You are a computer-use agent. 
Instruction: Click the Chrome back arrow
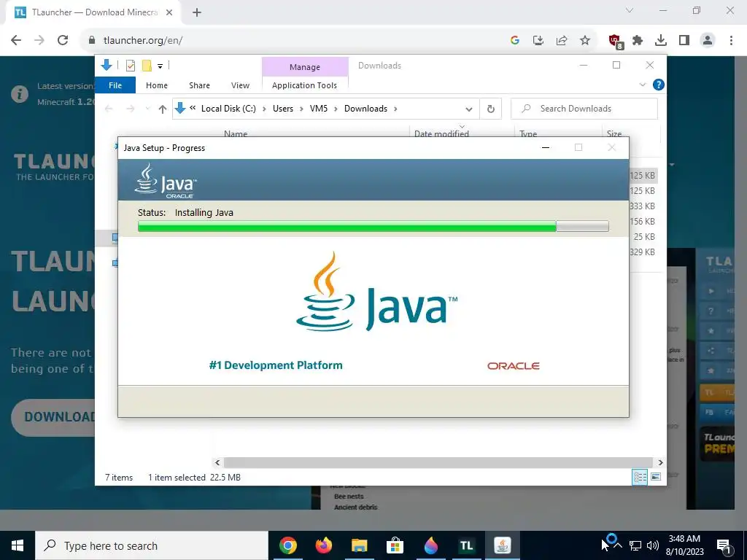(x=16, y=41)
